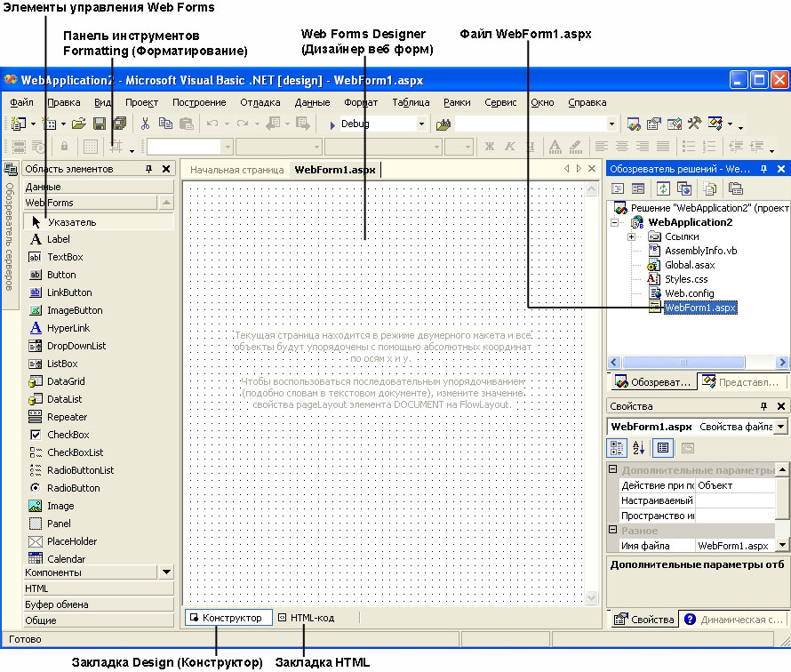Switch to the HTML-код view tab

(307, 618)
